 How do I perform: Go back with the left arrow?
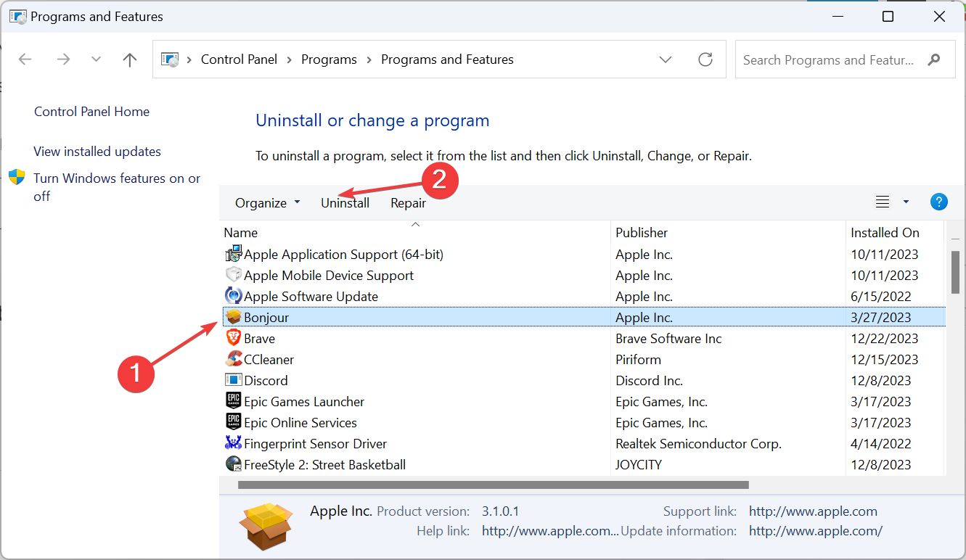pos(25,59)
